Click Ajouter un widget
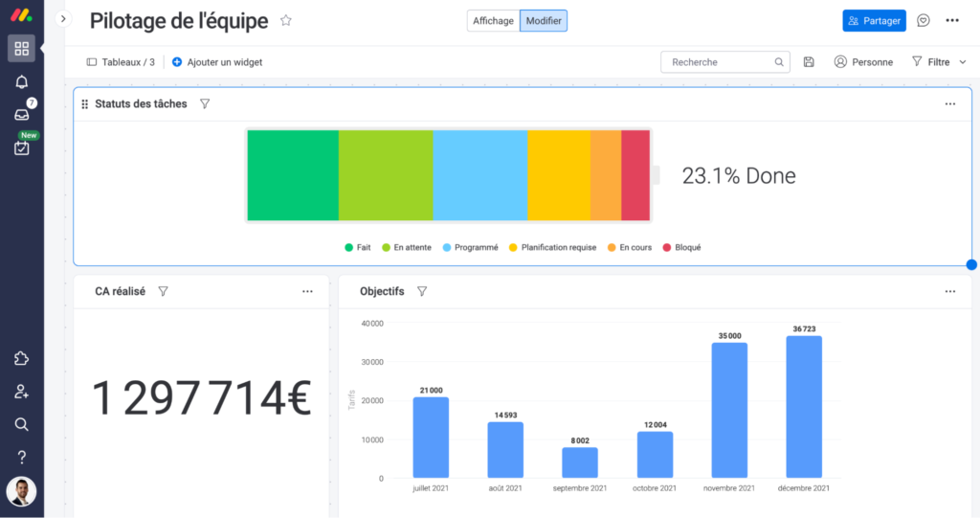Screen dimensions: 980x518 (217, 62)
